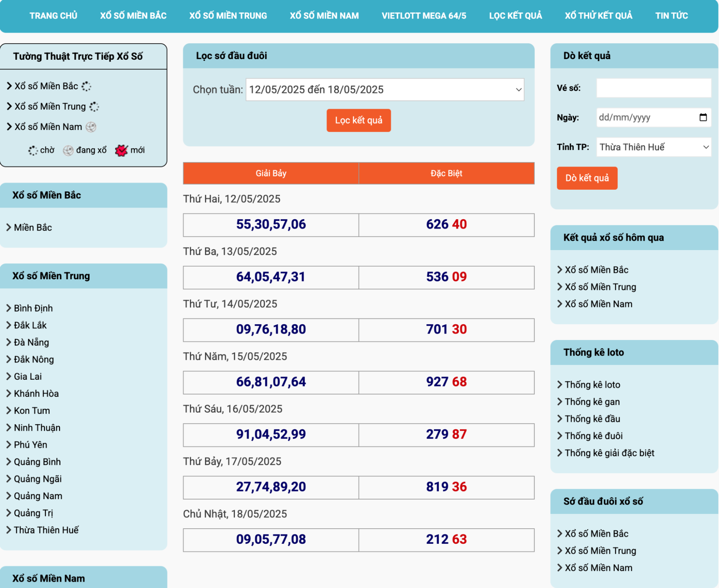Click the orange Lọc kết quả button
The height and width of the screenshot is (588, 719).
(359, 120)
